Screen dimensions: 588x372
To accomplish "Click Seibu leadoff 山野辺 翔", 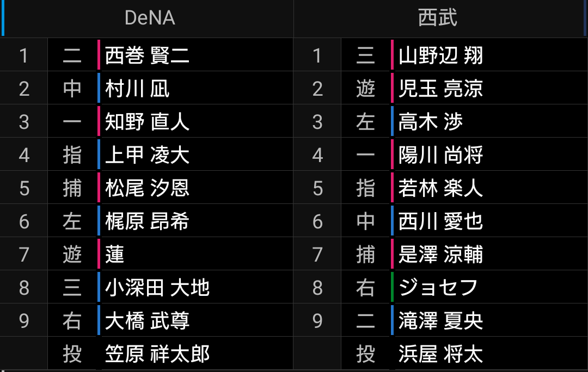I will click(x=440, y=55).
